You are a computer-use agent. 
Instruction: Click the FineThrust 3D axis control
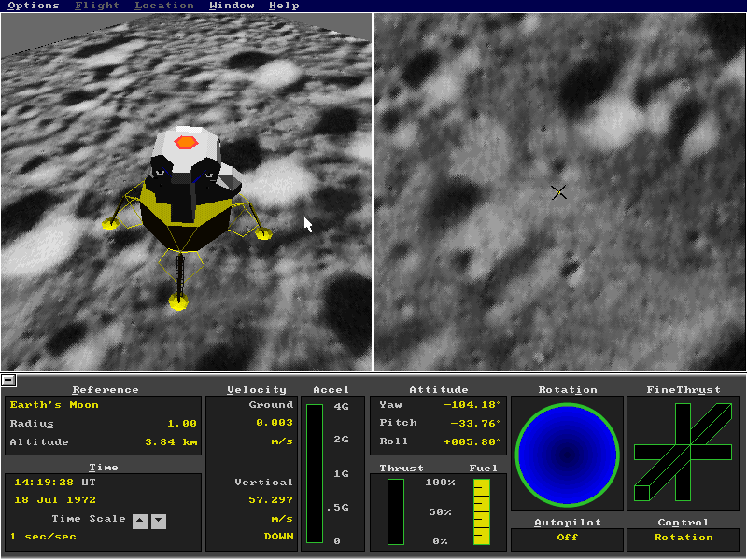[x=683, y=453]
